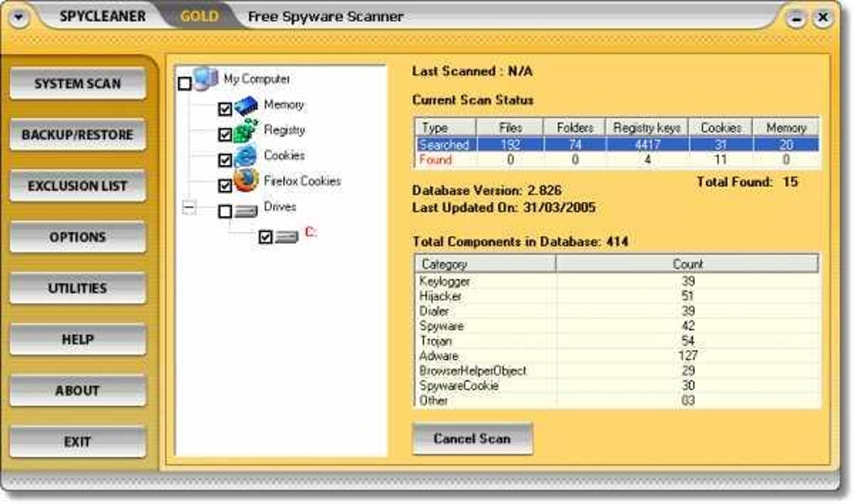Viewport: 854px width, 504px height.
Task: Open HELP
Action: 78,339
